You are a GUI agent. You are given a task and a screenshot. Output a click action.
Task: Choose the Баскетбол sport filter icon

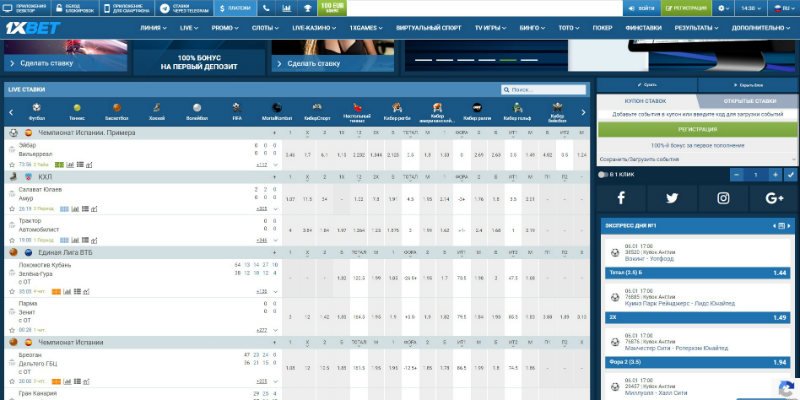point(115,108)
